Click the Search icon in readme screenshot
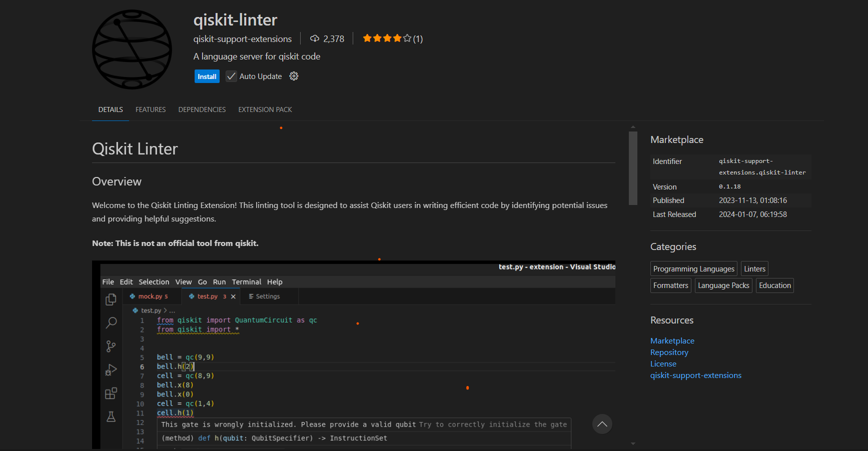The image size is (868, 451). point(111,322)
